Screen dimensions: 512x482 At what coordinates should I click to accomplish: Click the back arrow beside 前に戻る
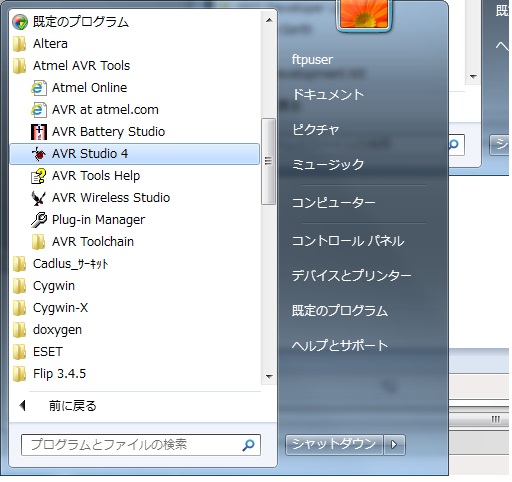23,406
